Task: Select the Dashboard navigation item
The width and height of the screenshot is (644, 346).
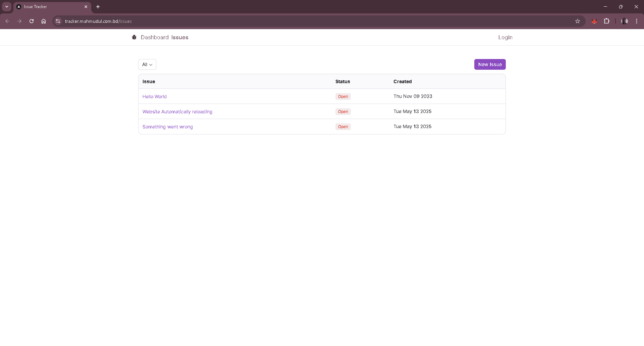Action: coord(155,37)
